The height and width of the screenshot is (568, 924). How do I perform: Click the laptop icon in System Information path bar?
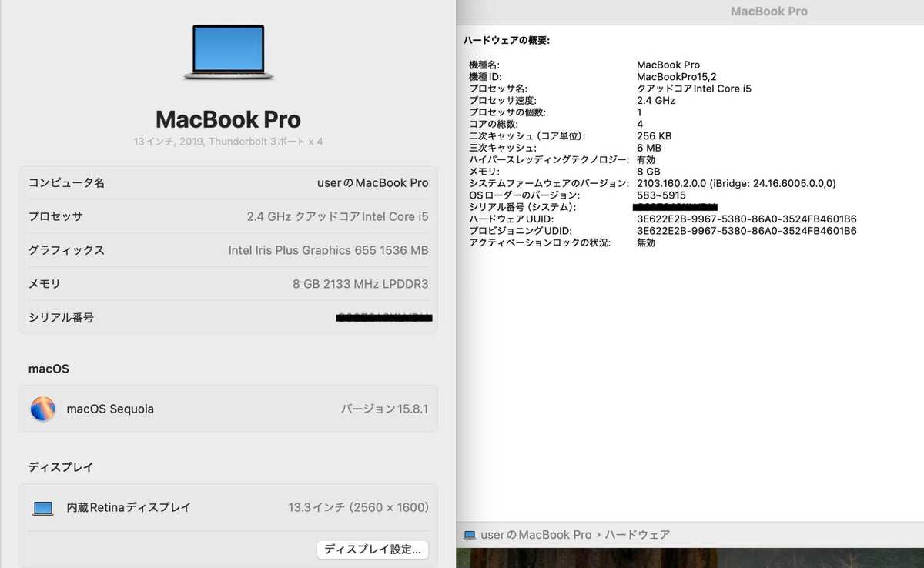[x=470, y=535]
